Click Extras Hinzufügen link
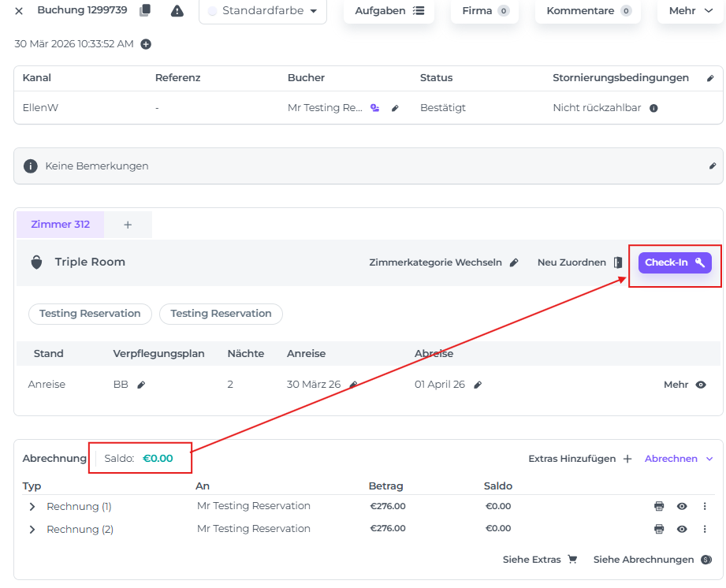This screenshot has width=726, height=588. [579, 459]
